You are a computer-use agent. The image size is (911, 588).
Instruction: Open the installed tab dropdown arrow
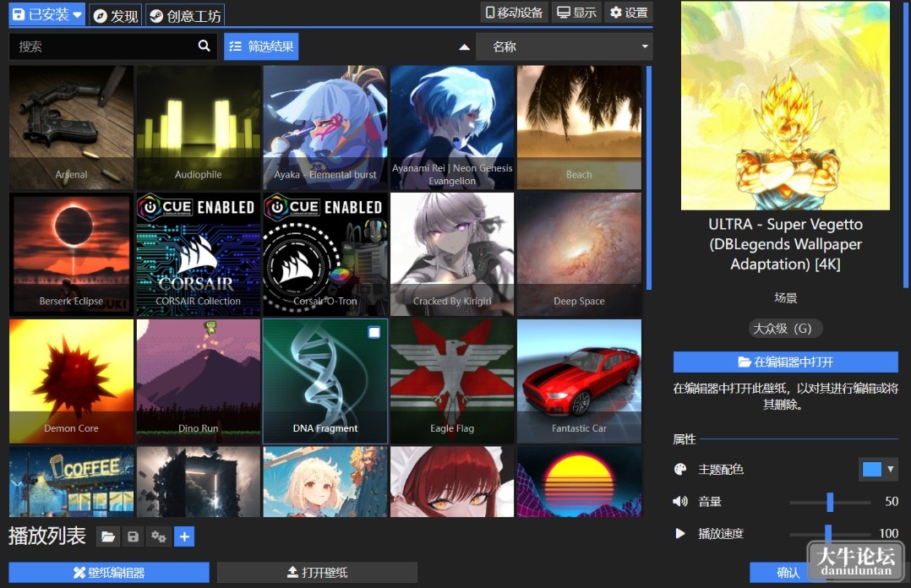(x=77, y=14)
